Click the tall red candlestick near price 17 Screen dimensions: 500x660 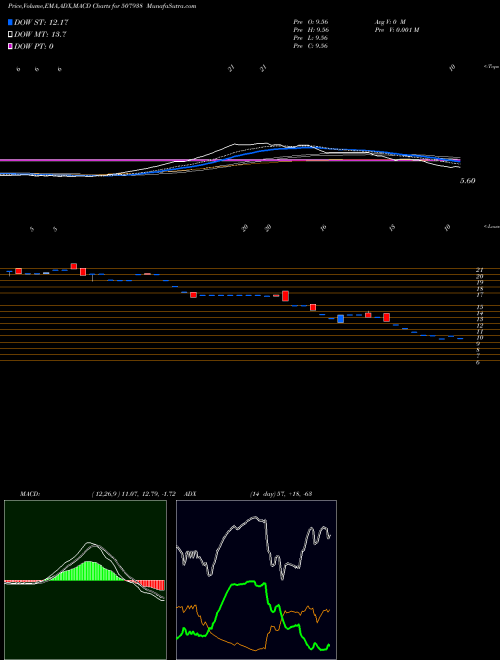coord(285,295)
